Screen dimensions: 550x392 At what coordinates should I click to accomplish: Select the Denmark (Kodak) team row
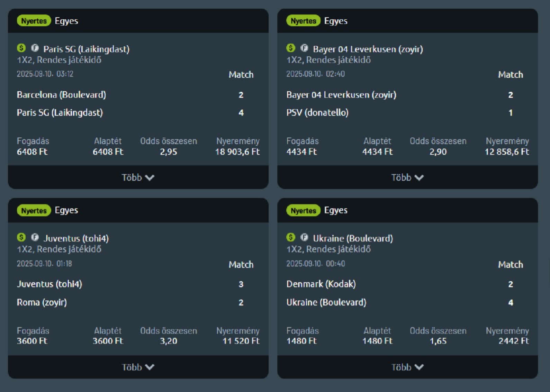[321, 284]
